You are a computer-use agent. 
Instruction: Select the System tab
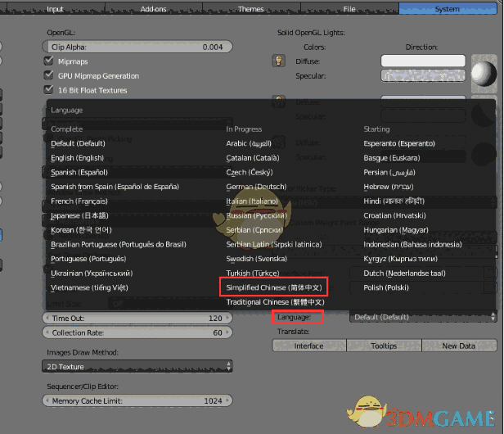pyautogui.click(x=448, y=9)
